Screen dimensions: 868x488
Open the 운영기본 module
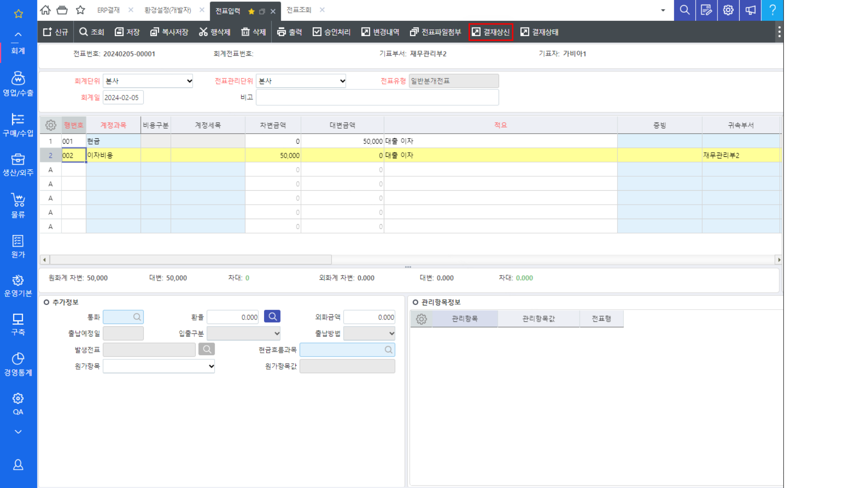pos(18,286)
